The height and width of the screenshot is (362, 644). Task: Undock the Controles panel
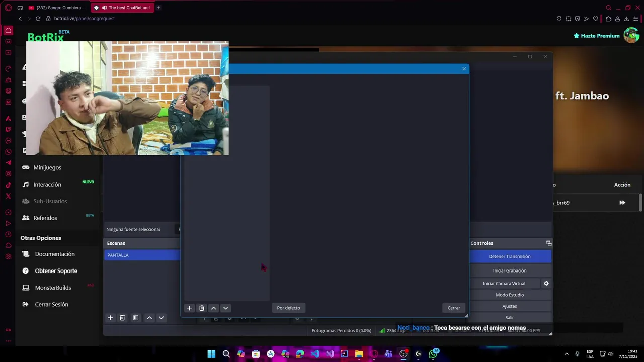pos(549,243)
